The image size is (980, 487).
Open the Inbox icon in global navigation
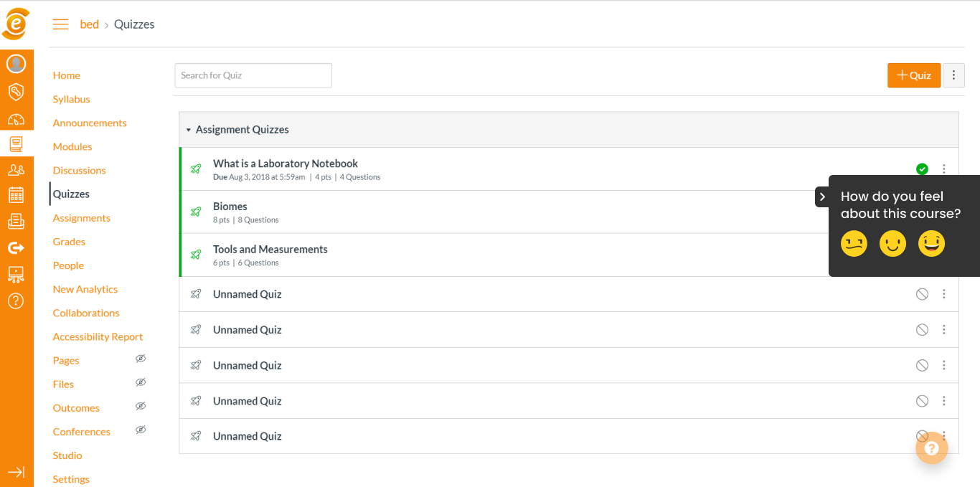[17, 222]
